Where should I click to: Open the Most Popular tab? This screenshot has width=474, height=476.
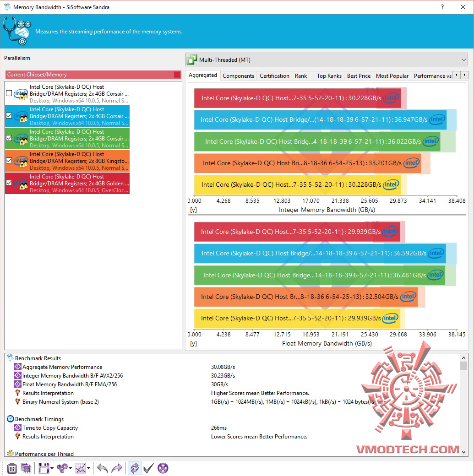pos(392,76)
